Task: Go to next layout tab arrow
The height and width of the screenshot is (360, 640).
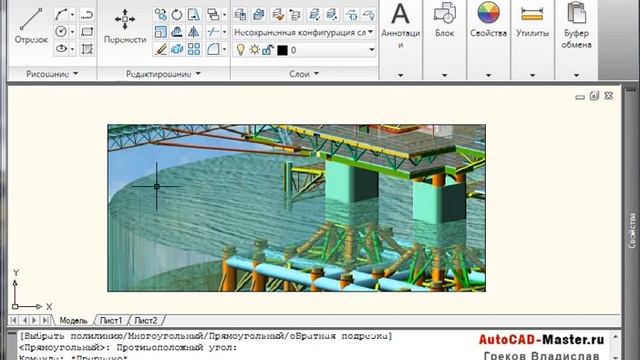Action: 35,320
